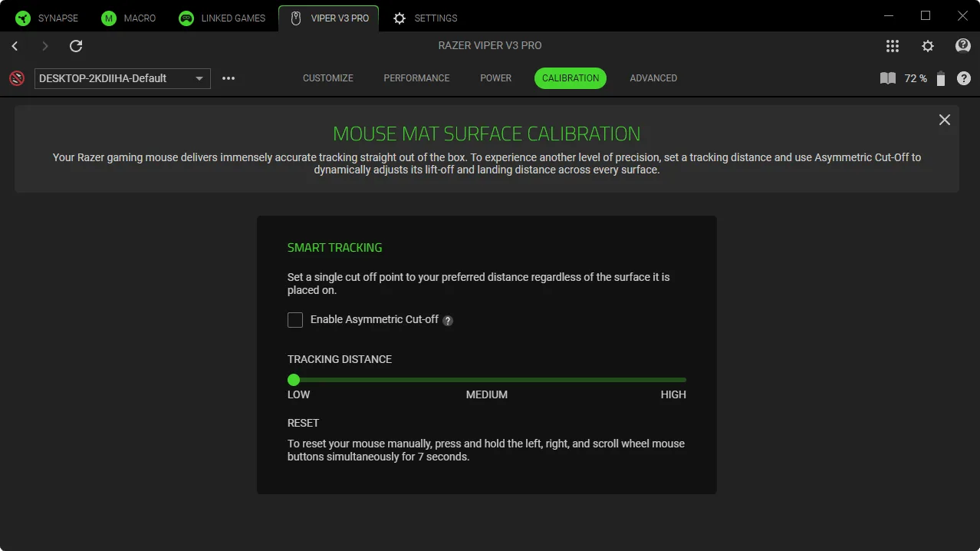Click the RAZER VIPER V3 PRO title
980x551 pixels.
[x=490, y=46]
